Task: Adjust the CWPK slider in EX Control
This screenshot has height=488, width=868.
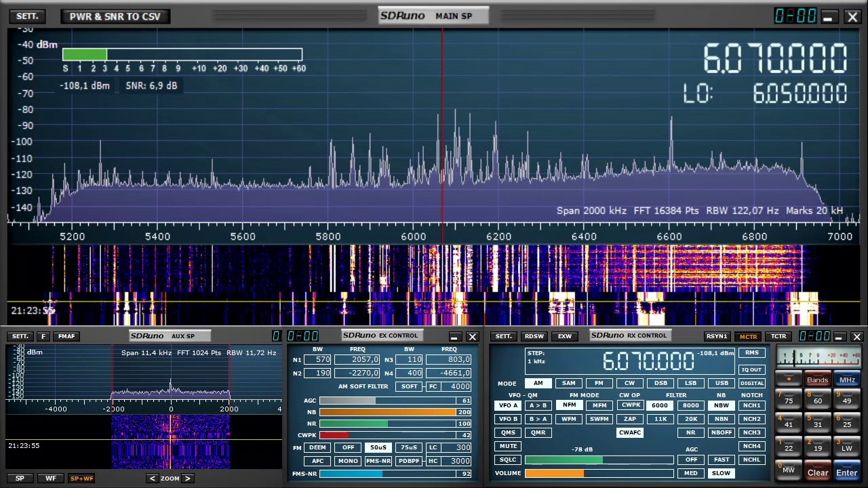Action: click(x=395, y=435)
